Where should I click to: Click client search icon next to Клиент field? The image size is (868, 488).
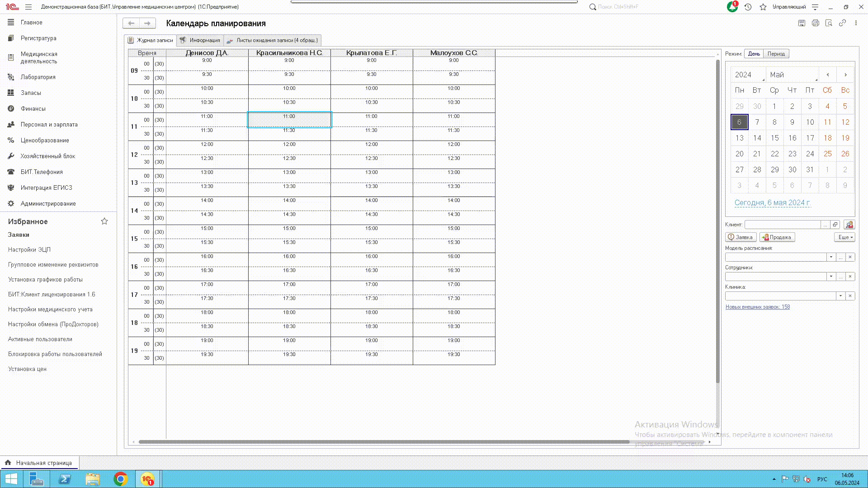849,225
